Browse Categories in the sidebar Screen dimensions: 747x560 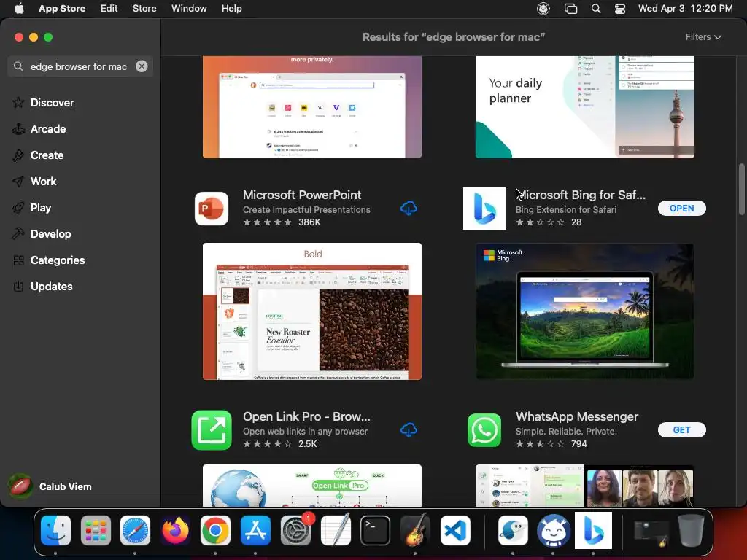(x=57, y=260)
